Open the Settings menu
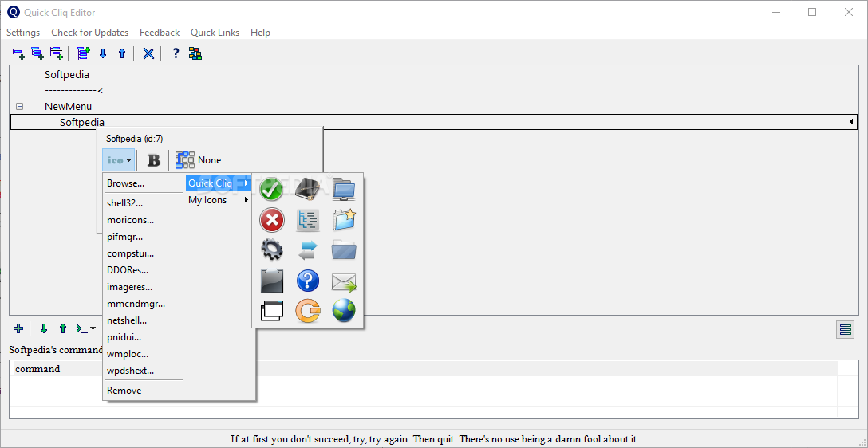 [23, 33]
